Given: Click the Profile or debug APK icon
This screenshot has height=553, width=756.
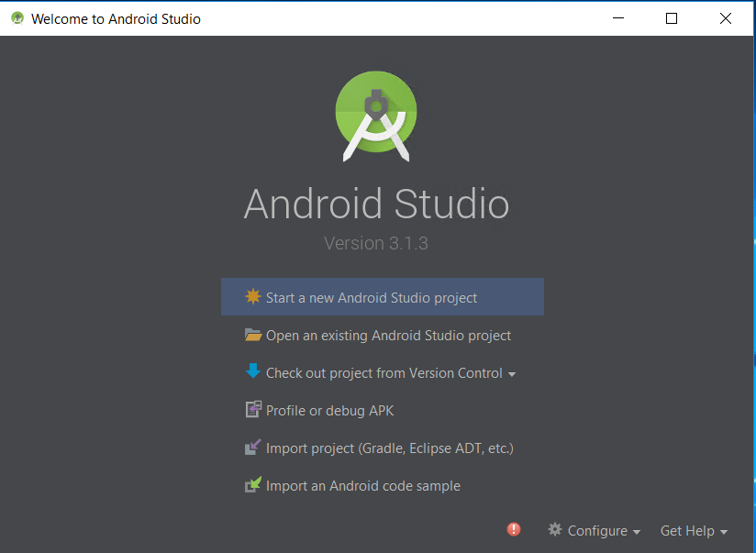Looking at the screenshot, I should click(253, 409).
